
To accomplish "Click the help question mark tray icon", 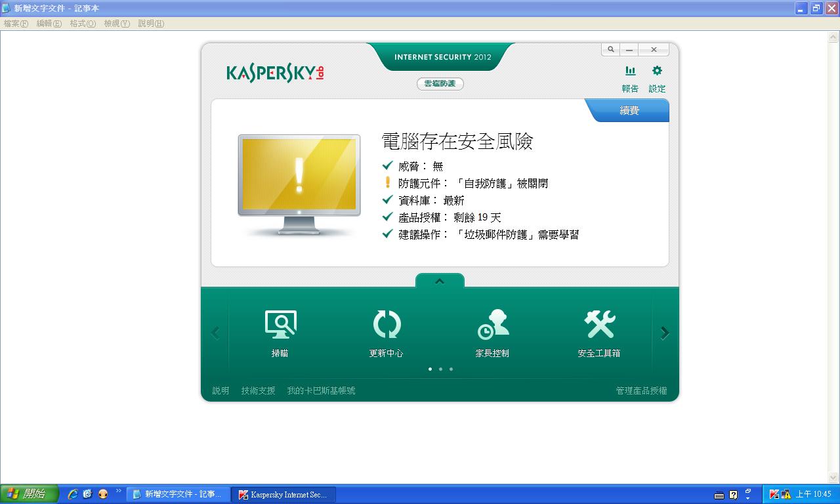I will pyautogui.click(x=733, y=494).
